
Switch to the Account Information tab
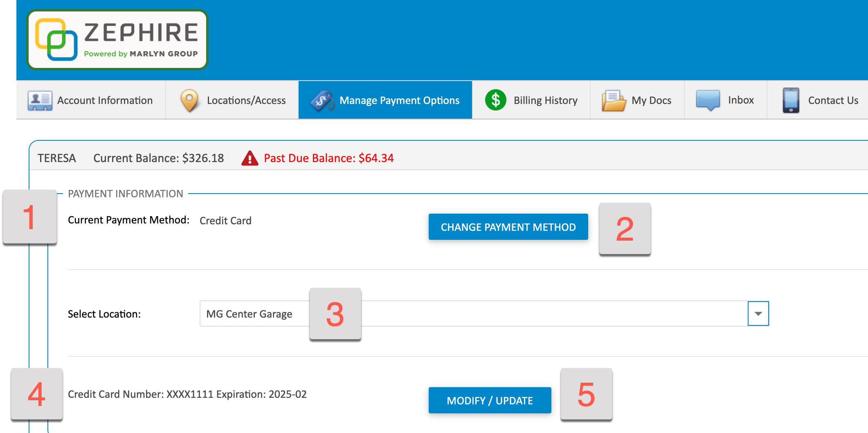coord(105,100)
